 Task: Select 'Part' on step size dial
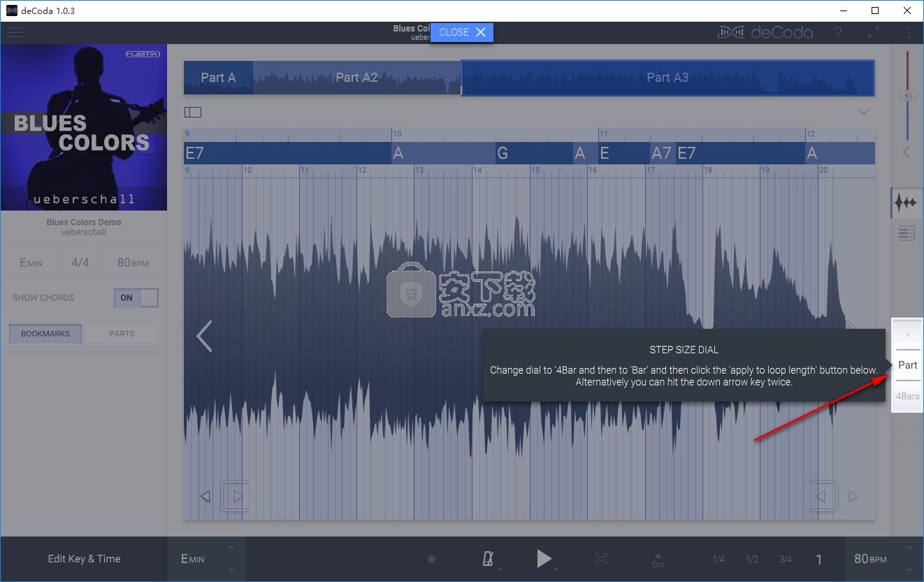click(908, 365)
